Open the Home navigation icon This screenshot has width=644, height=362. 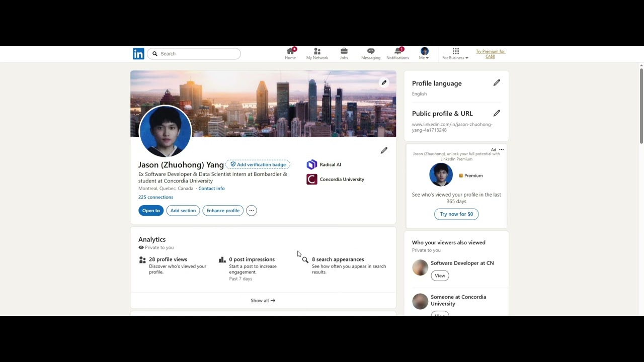click(x=290, y=54)
